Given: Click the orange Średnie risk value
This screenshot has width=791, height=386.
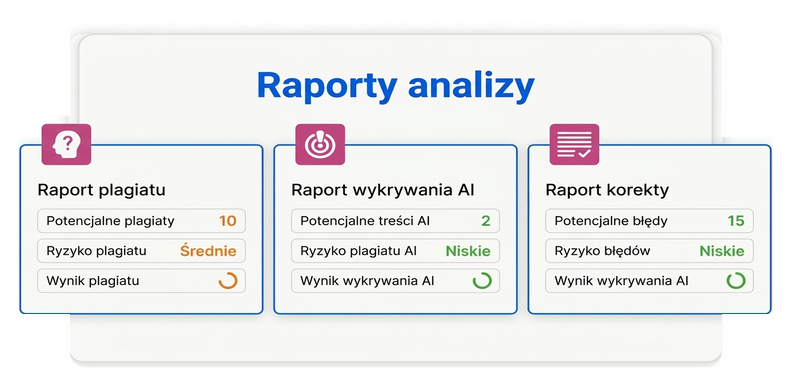Looking at the screenshot, I should 208,250.
